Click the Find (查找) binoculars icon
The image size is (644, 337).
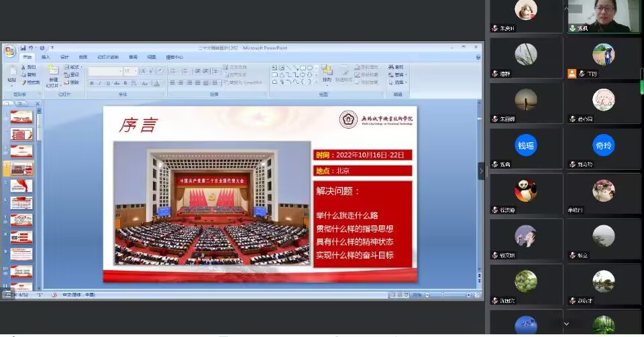pyautogui.click(x=391, y=67)
